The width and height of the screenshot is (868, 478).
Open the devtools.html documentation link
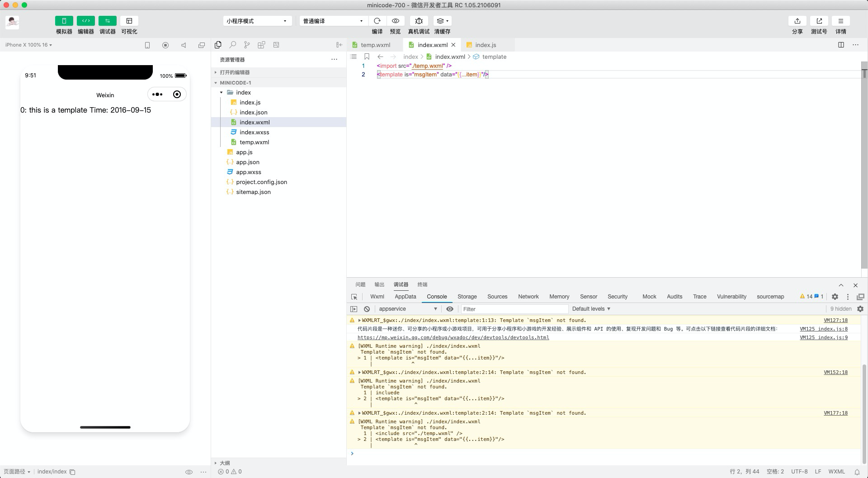click(453, 337)
